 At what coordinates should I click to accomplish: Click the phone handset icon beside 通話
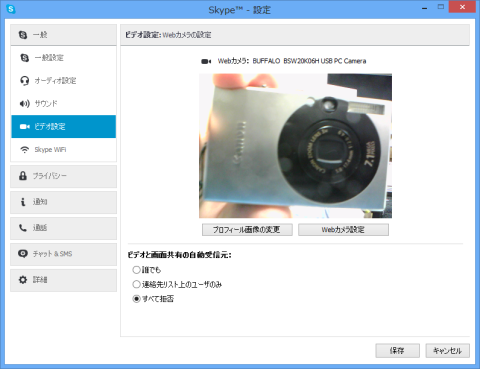(23, 228)
